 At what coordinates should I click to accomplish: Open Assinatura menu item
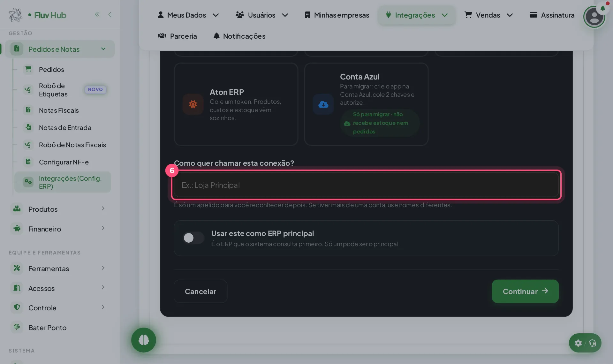(552, 15)
